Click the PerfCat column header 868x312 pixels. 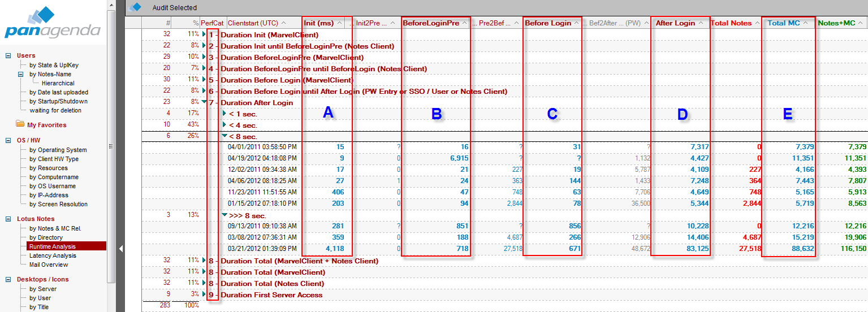213,23
